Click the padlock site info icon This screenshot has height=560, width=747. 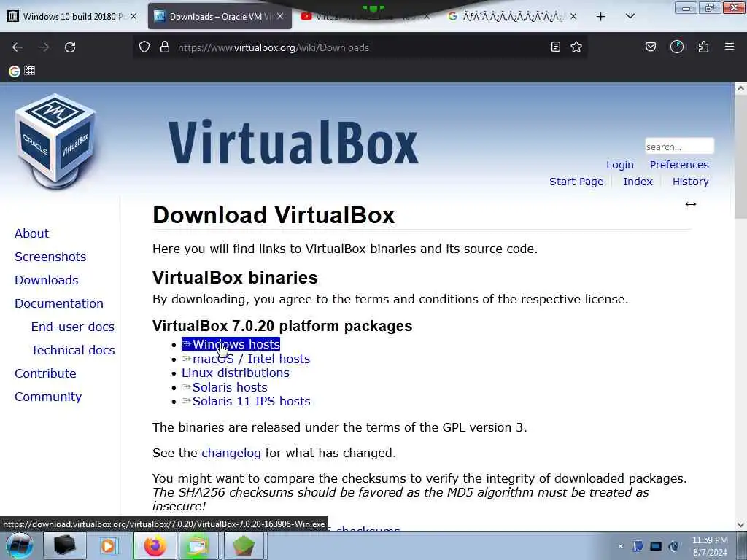pos(165,47)
